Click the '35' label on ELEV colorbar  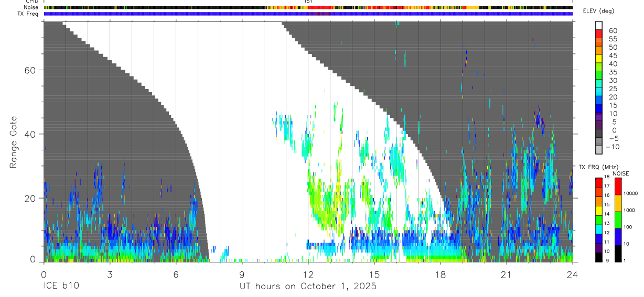[612, 72]
